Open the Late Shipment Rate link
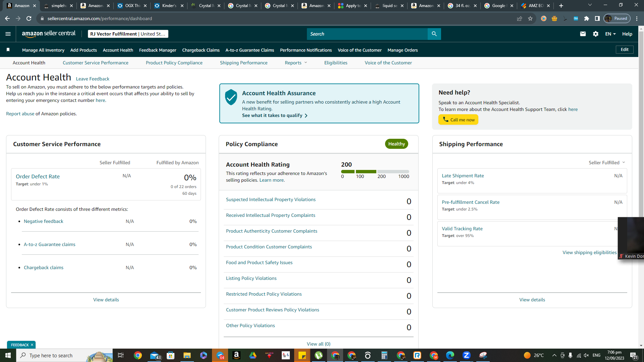 (463, 176)
